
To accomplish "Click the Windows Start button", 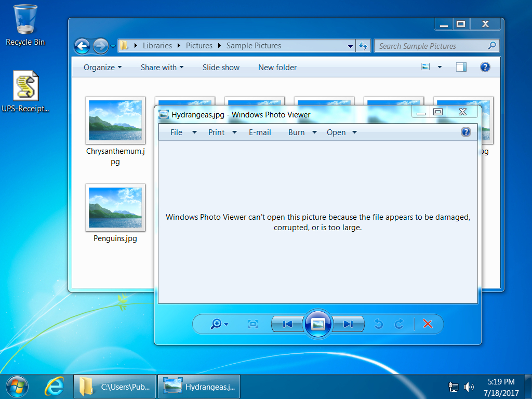I will click(17, 387).
